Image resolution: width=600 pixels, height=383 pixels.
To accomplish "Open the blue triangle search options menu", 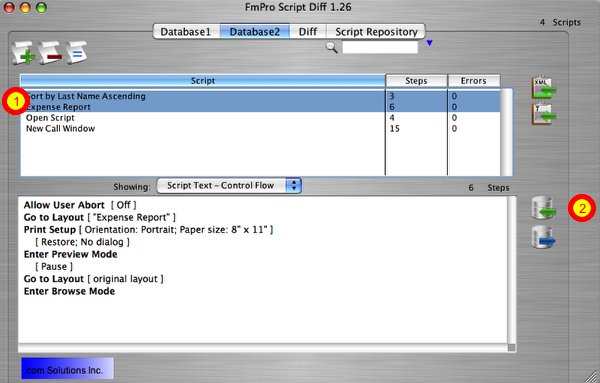I will tap(429, 43).
